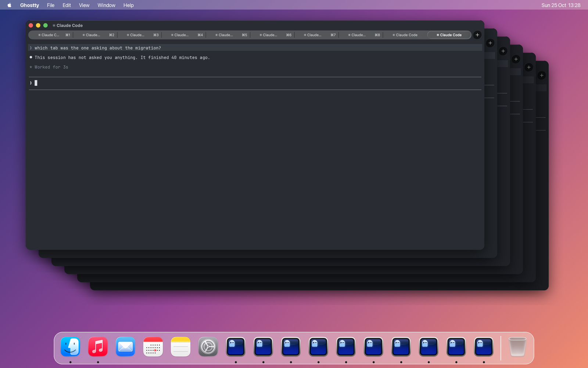This screenshot has height=368, width=588.
Task: Open the Trash in the Dock
Action: point(517,347)
